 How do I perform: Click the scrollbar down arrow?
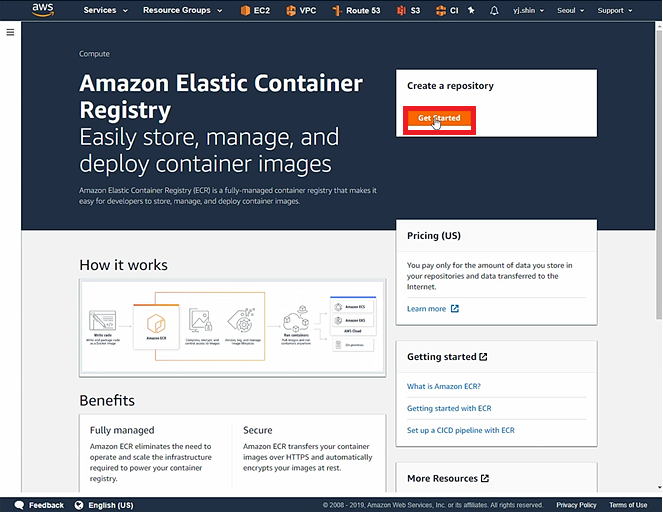(x=659, y=488)
